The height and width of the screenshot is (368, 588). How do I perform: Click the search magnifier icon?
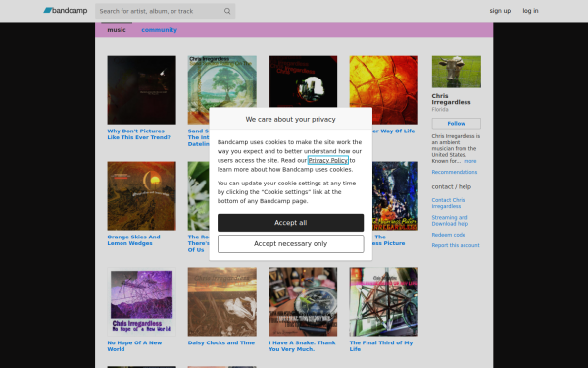coord(227,11)
